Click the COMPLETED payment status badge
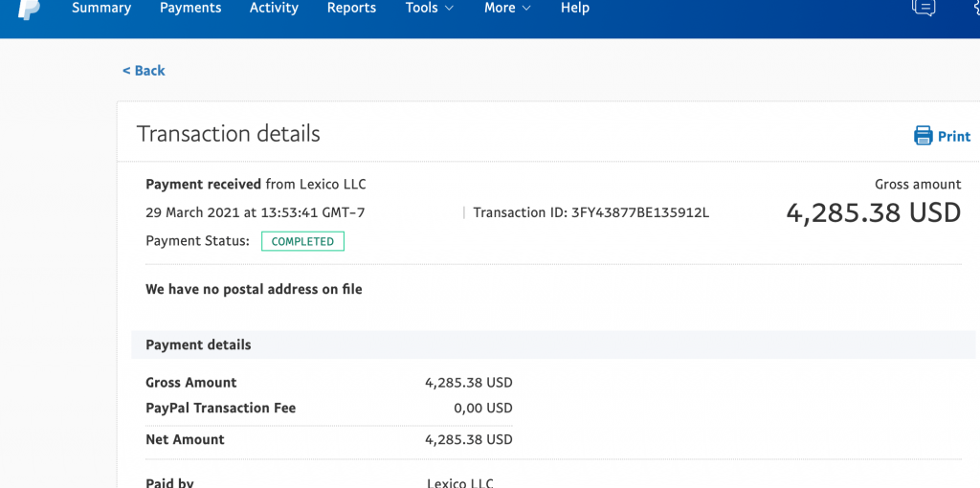 click(302, 241)
